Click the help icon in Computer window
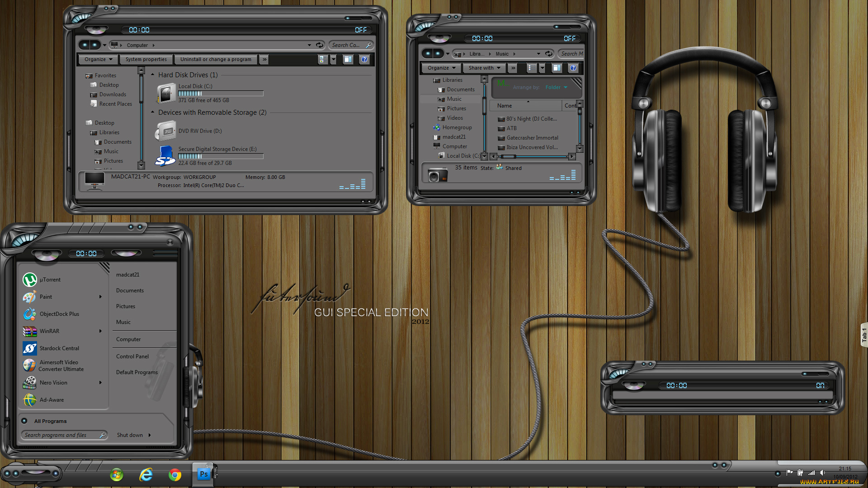 [364, 59]
